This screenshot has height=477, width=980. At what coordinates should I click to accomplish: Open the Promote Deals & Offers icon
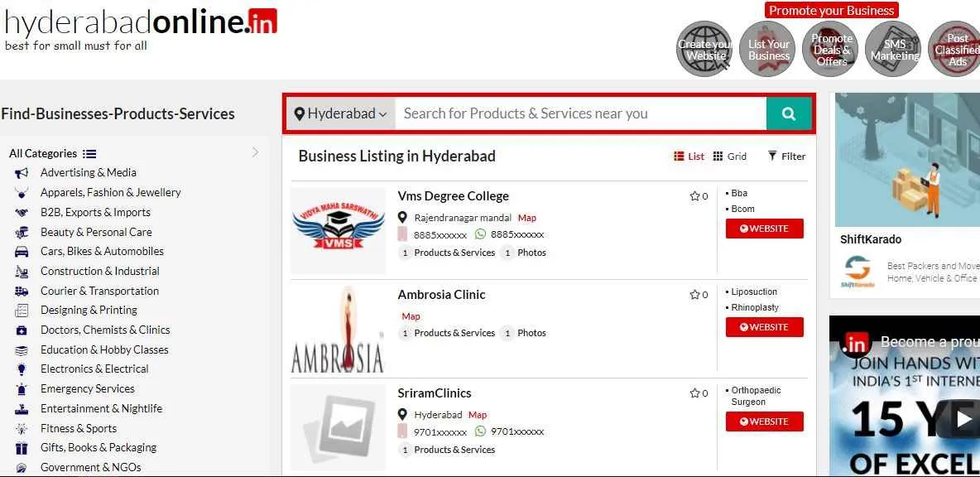831,50
